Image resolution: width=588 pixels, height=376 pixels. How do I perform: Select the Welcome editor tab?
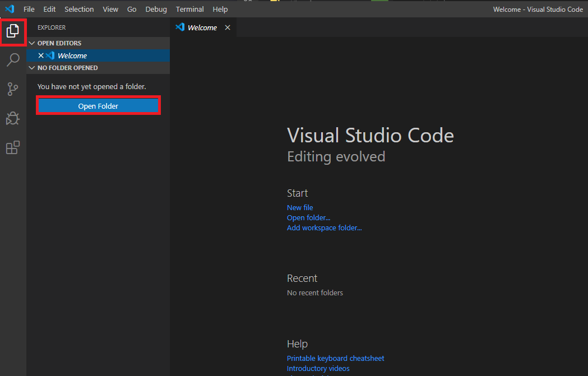point(203,27)
